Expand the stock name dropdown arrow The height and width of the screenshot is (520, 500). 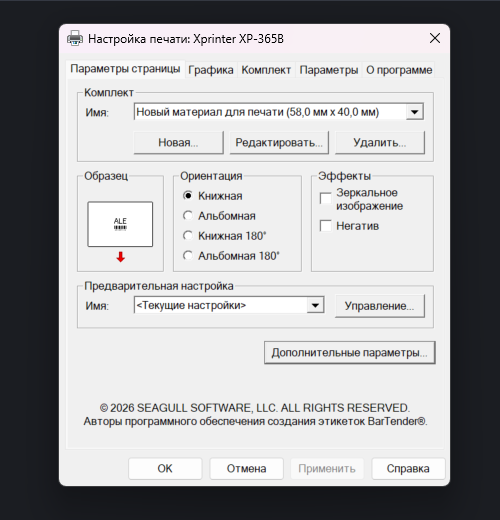(x=415, y=112)
